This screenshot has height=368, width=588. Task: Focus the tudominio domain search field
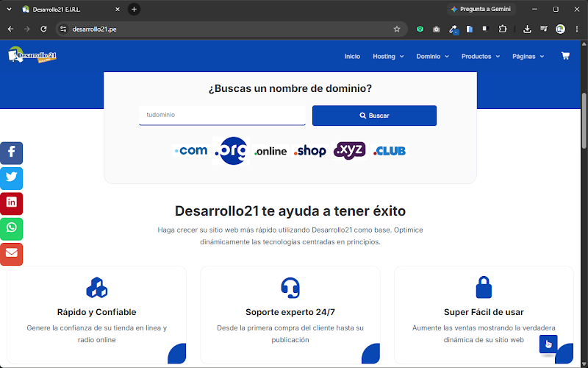[x=222, y=115]
